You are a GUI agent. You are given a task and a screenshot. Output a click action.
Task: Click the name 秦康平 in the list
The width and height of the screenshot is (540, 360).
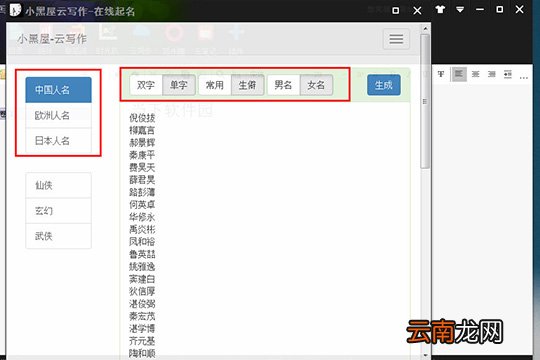142,155
